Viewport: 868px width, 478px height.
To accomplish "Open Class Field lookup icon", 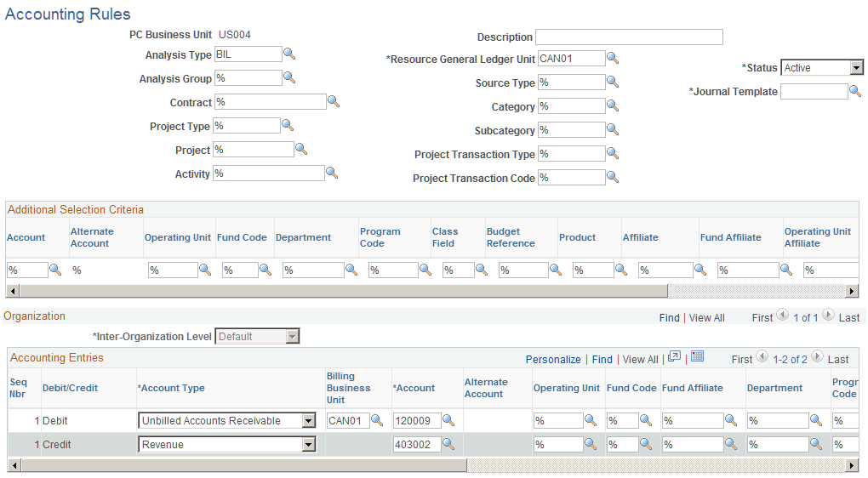I will tap(482, 270).
